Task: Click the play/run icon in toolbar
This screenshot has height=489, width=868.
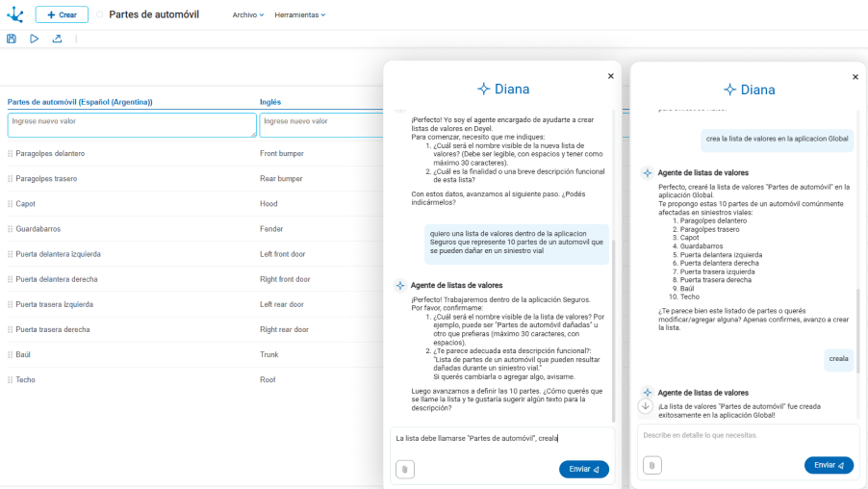Action: tap(34, 39)
